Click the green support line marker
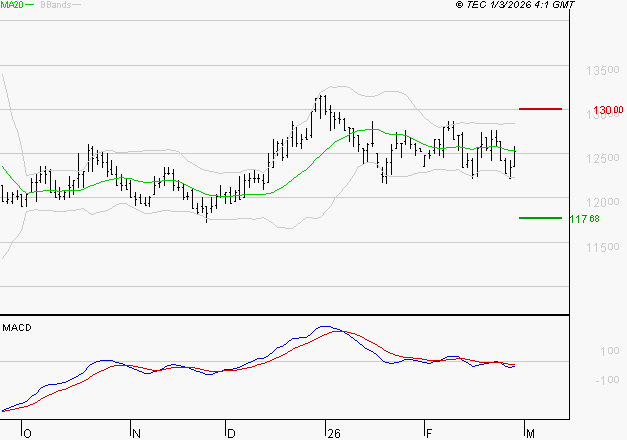 540,218
